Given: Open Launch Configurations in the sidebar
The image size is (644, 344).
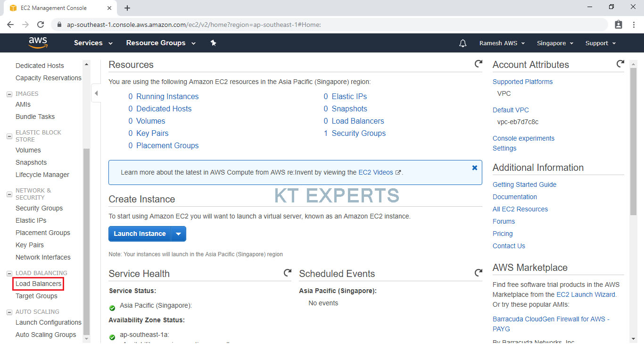Looking at the screenshot, I should [x=48, y=322].
